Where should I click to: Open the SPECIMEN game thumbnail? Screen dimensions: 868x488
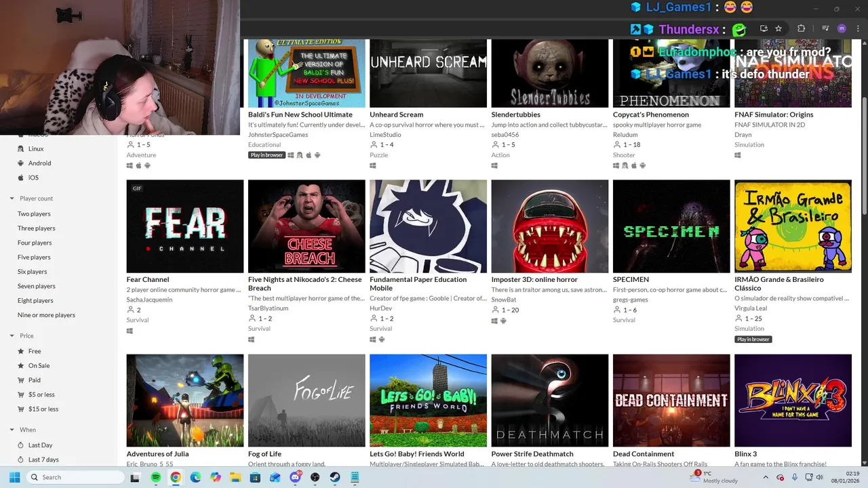coord(671,226)
